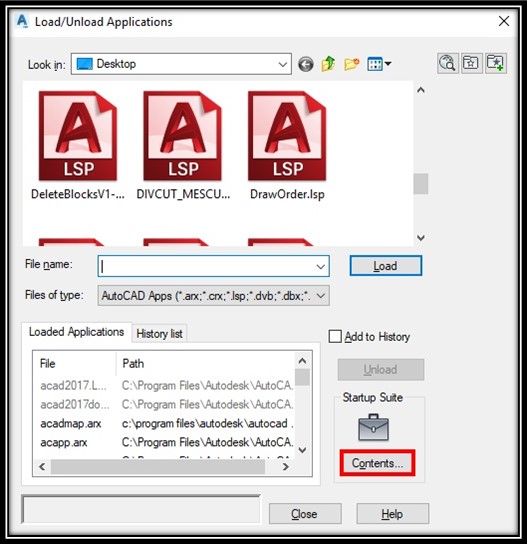Switch to the History list tab
The width and height of the screenshot is (527, 544).
click(x=159, y=334)
